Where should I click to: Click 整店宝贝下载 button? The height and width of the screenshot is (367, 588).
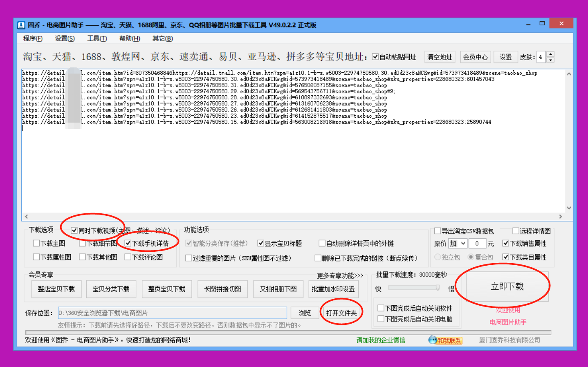56,289
